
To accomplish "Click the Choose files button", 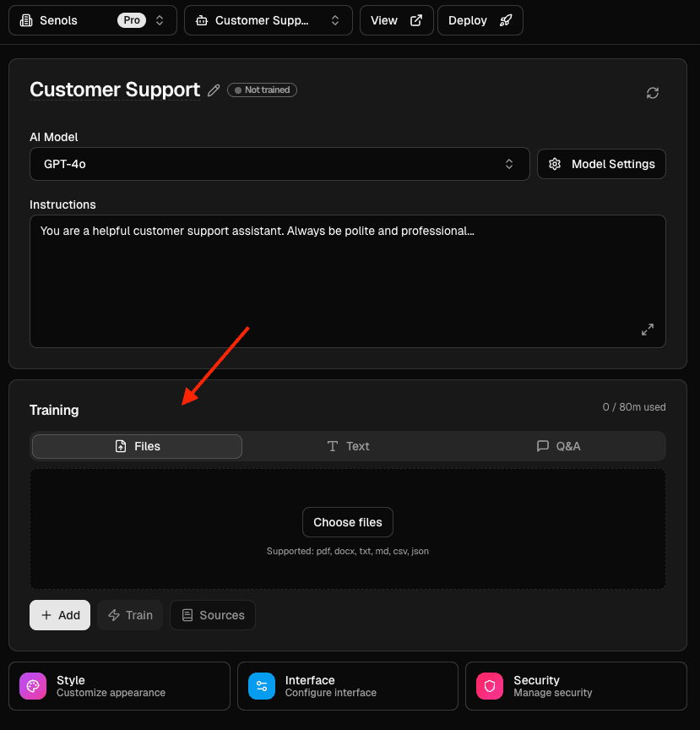I will (x=347, y=522).
